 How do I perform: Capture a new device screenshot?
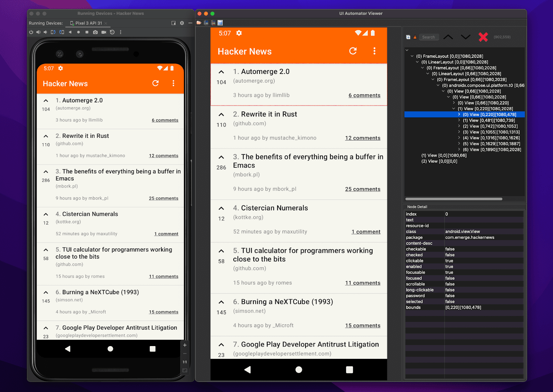pos(207,22)
